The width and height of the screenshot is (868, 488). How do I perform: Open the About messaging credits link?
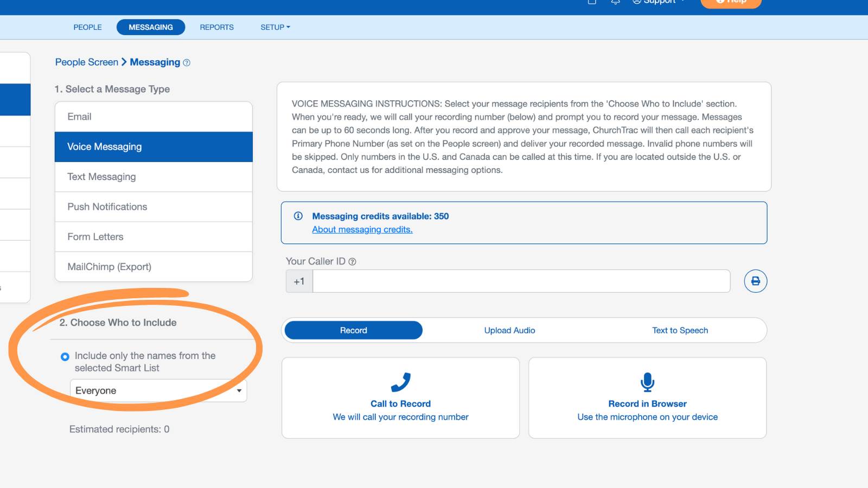362,229
